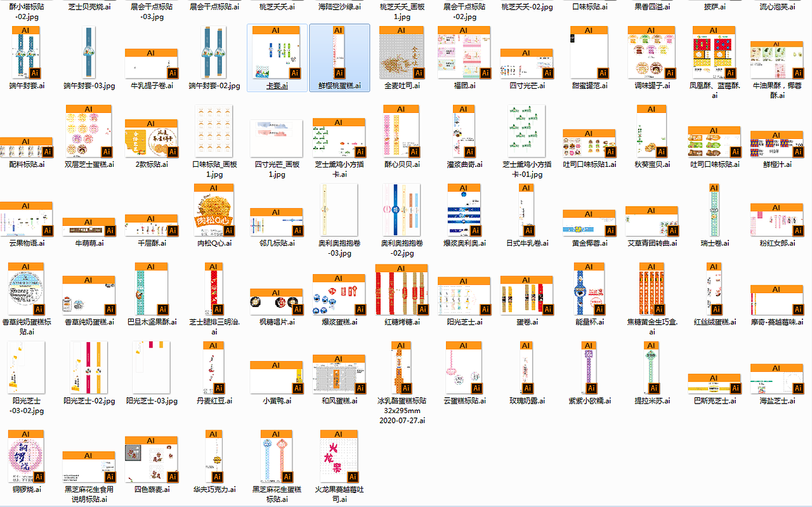The image size is (812, 507).
Task: Click the 芝士黑鸡小方插卡-01.jpg thumbnail
Action: [x=527, y=131]
